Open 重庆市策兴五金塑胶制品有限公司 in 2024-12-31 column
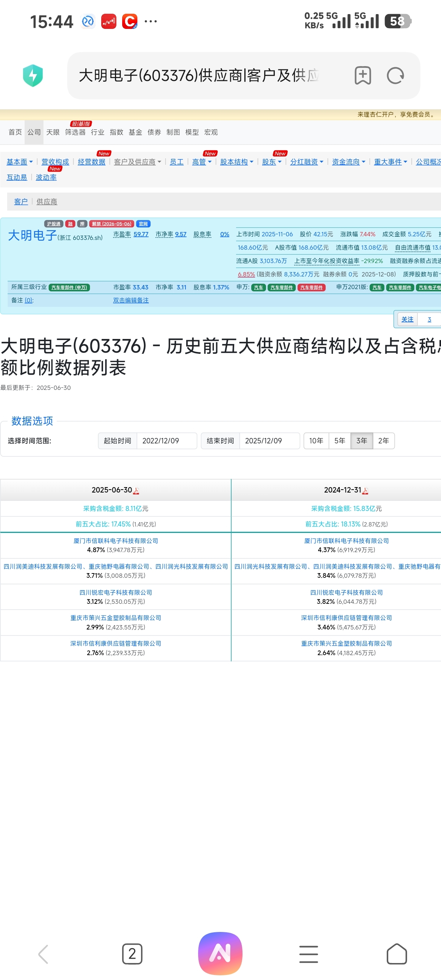The height and width of the screenshot is (980, 441). [x=347, y=644]
